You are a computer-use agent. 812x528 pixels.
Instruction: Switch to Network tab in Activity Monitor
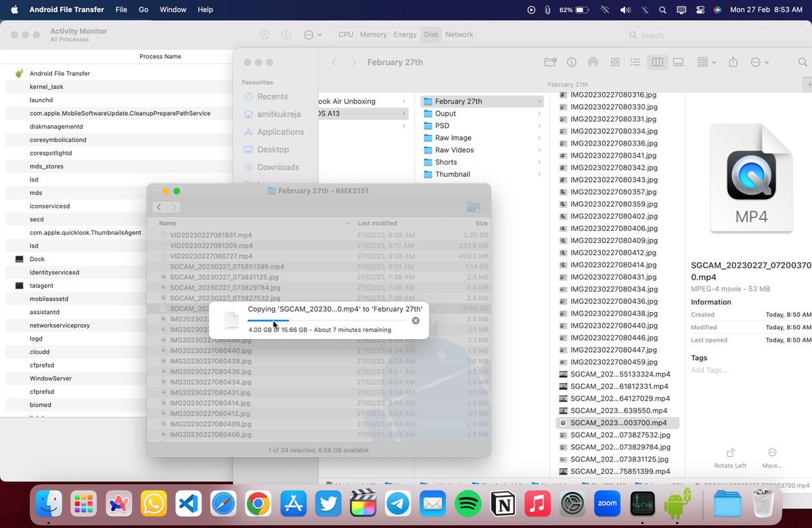(459, 35)
